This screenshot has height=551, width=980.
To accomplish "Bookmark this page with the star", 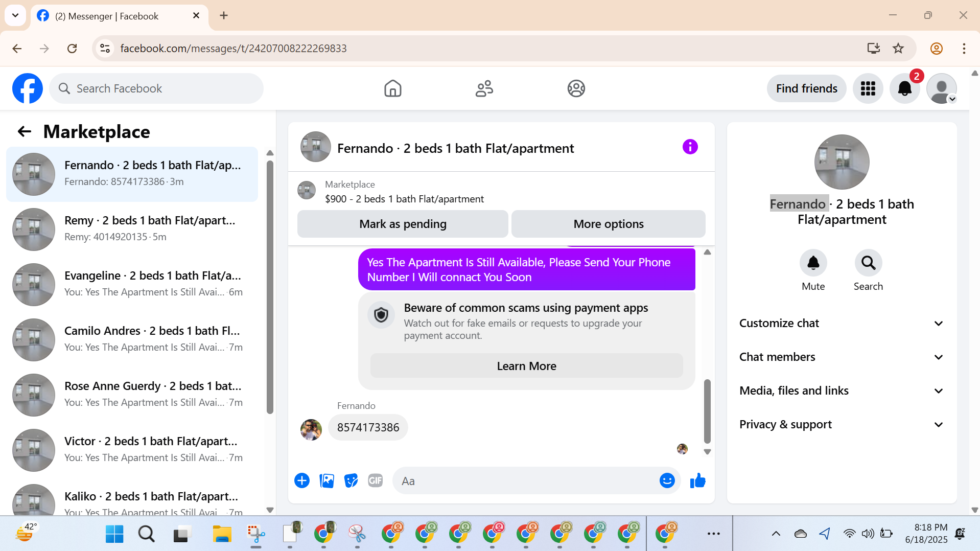I will [898, 49].
